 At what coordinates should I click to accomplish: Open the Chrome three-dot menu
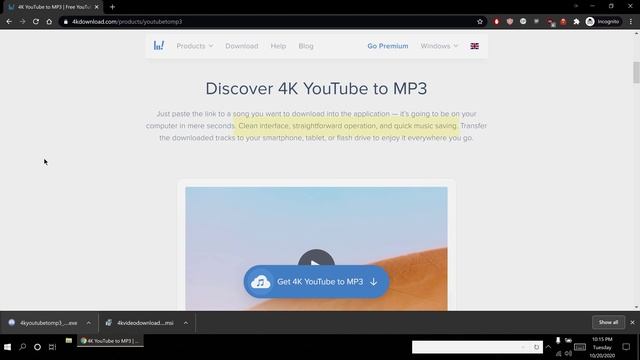pos(631,22)
